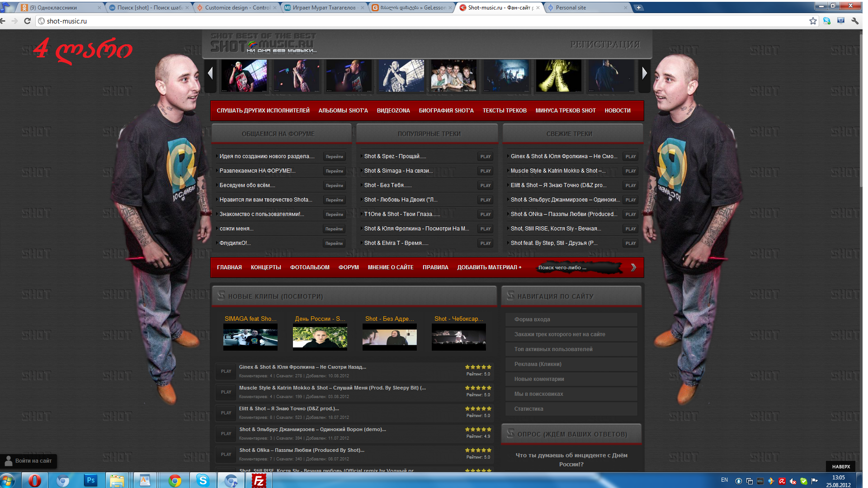Open FileZilla from the taskbar
This screenshot has width=868, height=488.
(x=259, y=480)
